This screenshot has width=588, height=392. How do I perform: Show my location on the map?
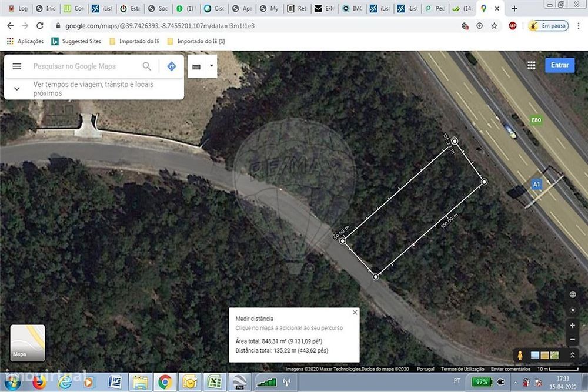point(573,310)
